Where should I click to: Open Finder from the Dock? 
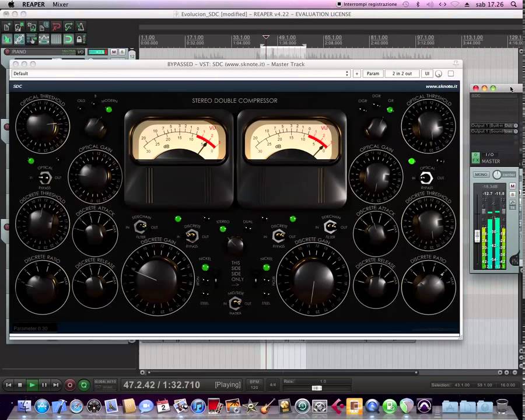(x=24, y=406)
